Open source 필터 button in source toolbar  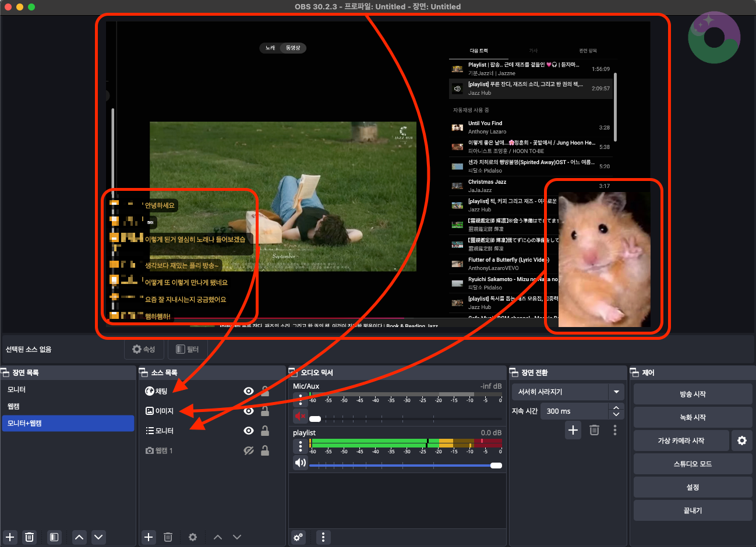[x=188, y=349]
